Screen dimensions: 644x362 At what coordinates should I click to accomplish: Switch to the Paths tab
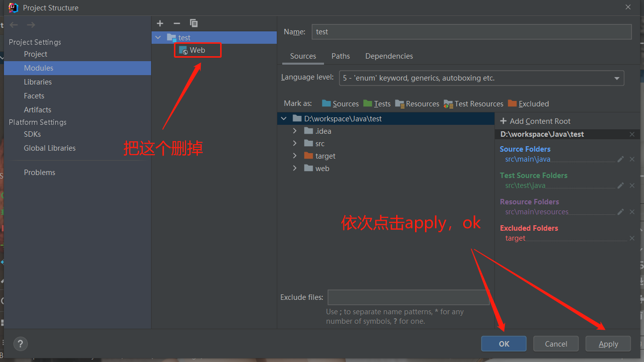pos(340,56)
